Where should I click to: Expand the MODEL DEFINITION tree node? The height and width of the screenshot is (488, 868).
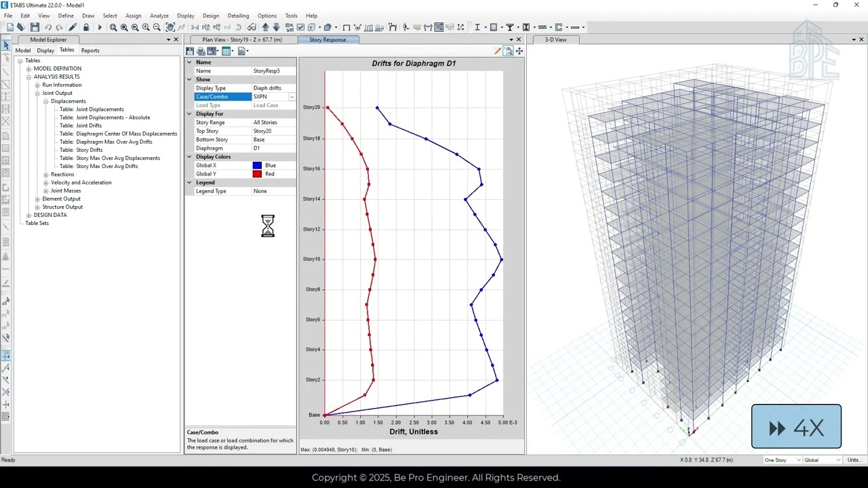point(28,68)
